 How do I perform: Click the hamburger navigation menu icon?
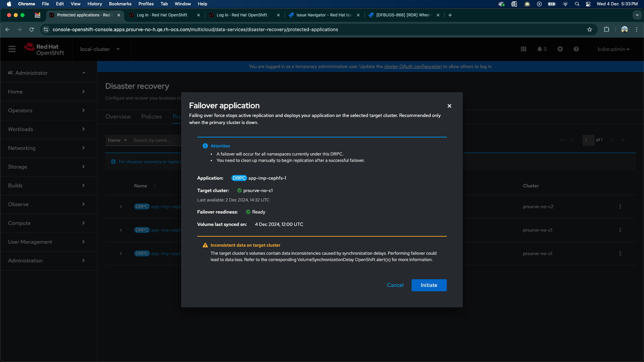tap(12, 49)
